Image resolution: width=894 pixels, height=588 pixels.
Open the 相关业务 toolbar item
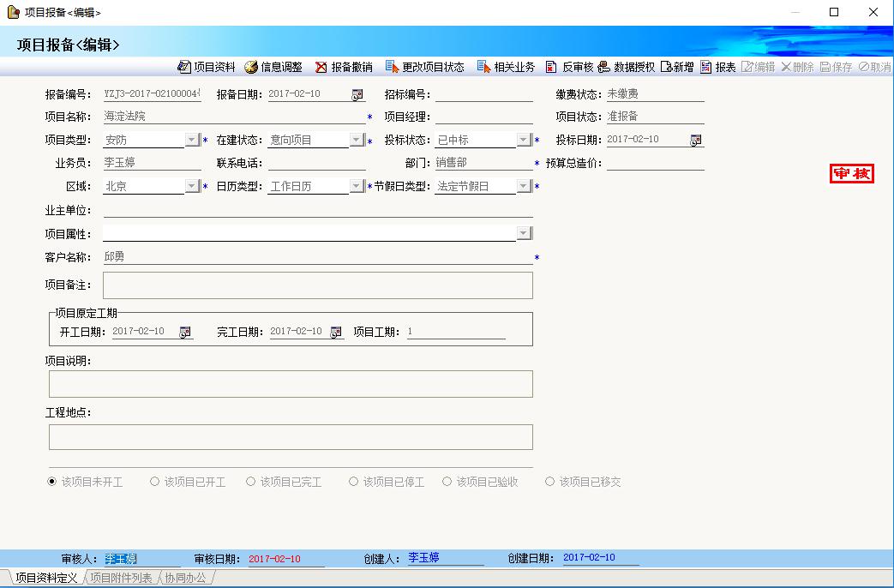(507, 67)
